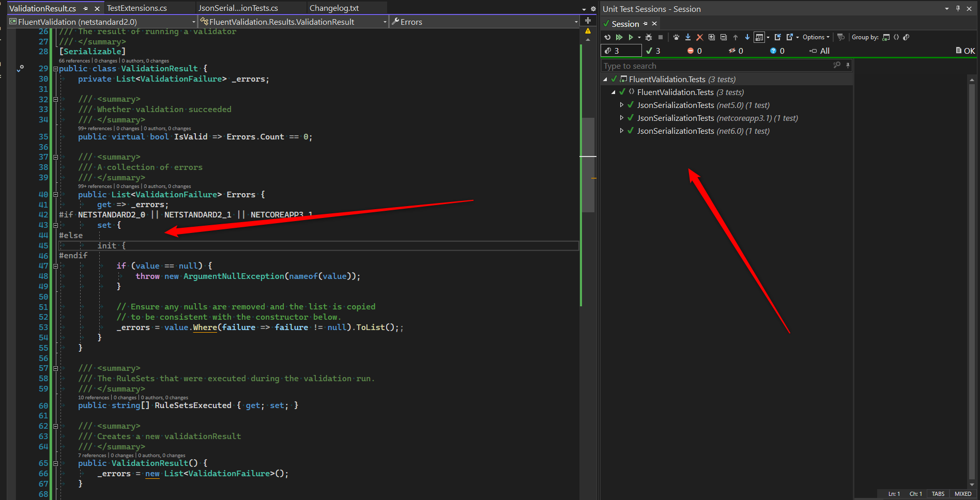This screenshot has width=980, height=500.
Task: Open the Options menu in Unit Test Sessions
Action: [x=815, y=37]
